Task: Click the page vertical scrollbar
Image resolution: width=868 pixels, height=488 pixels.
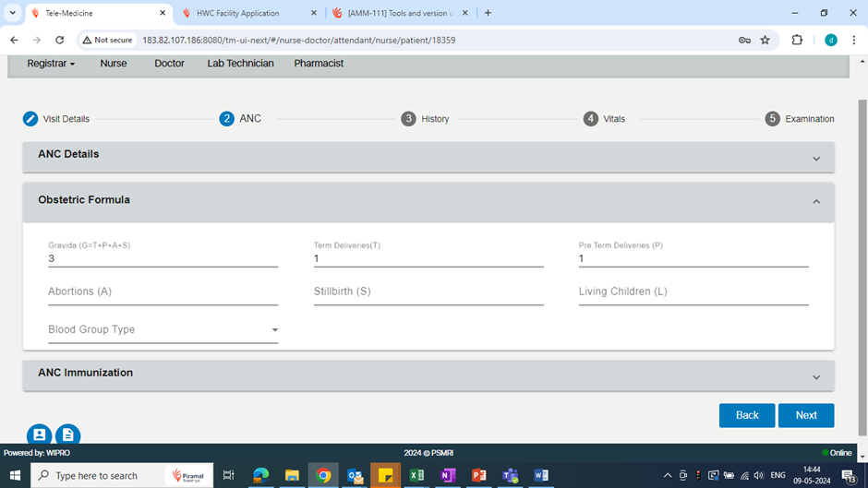Action: click(862, 266)
